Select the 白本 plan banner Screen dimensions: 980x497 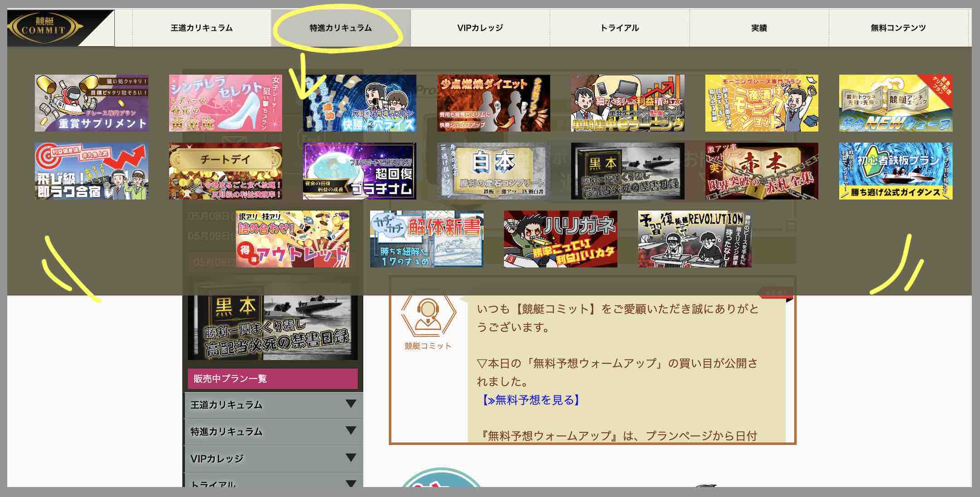click(495, 170)
